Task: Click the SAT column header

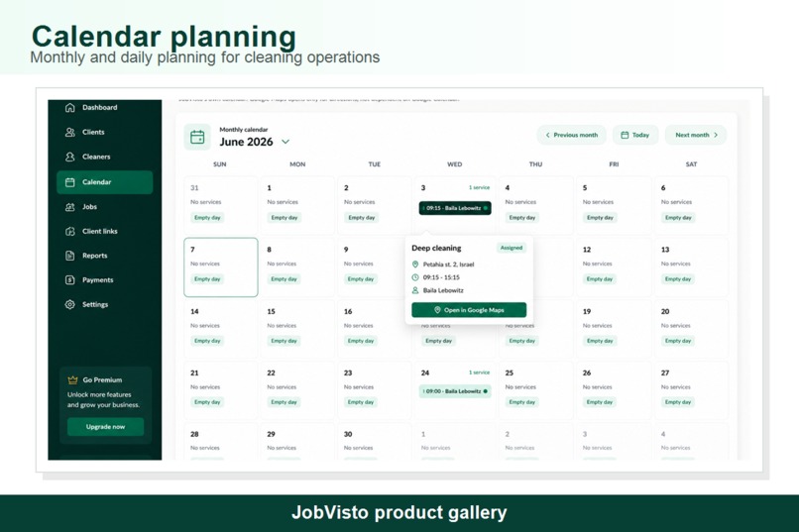Action: click(x=691, y=164)
